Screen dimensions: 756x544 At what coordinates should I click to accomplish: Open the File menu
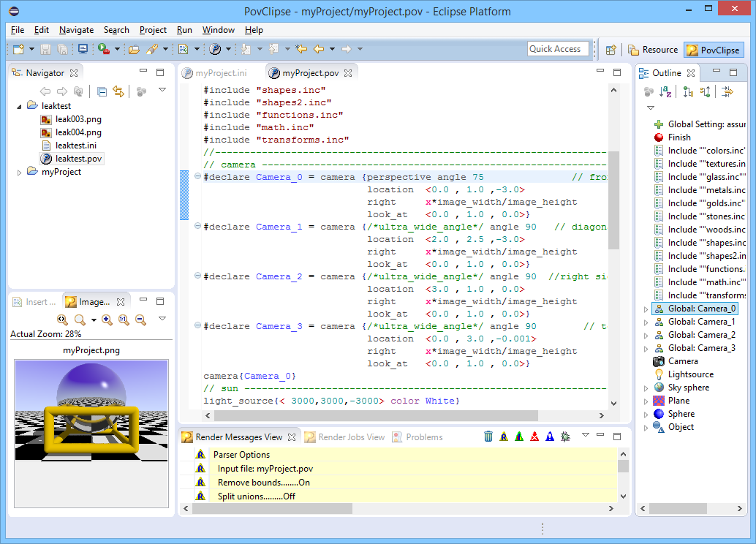(18, 30)
